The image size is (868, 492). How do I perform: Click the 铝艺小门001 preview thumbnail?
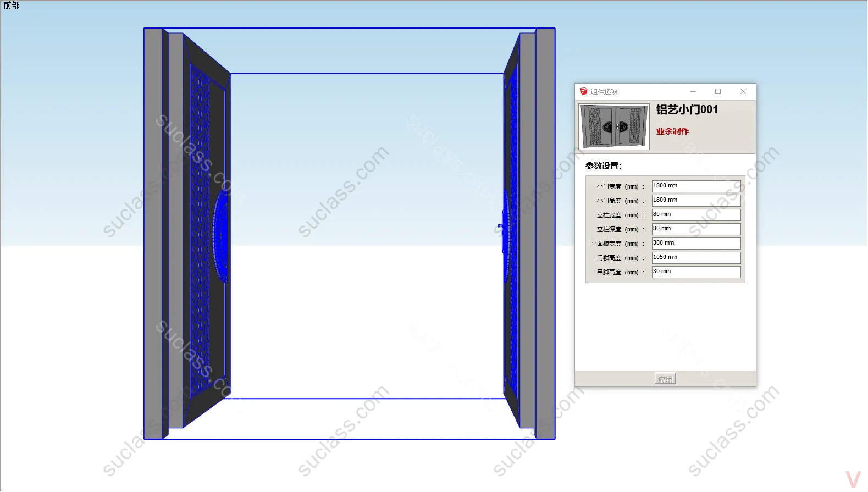pos(615,126)
